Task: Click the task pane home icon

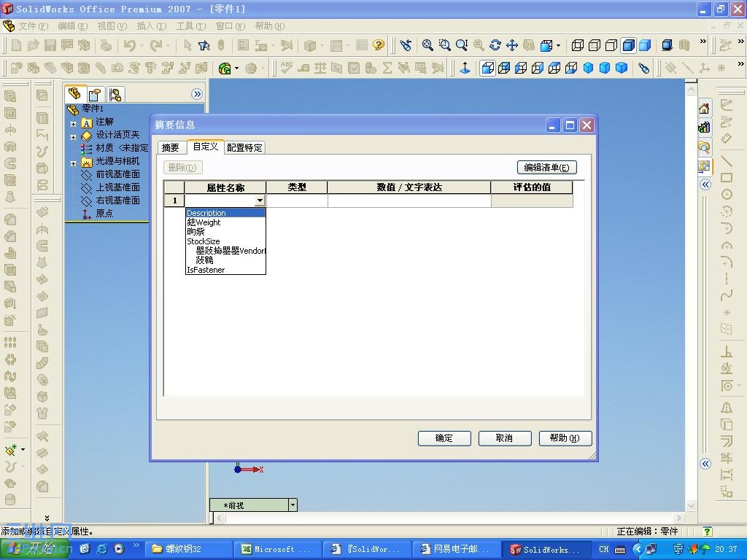Action: [x=704, y=109]
